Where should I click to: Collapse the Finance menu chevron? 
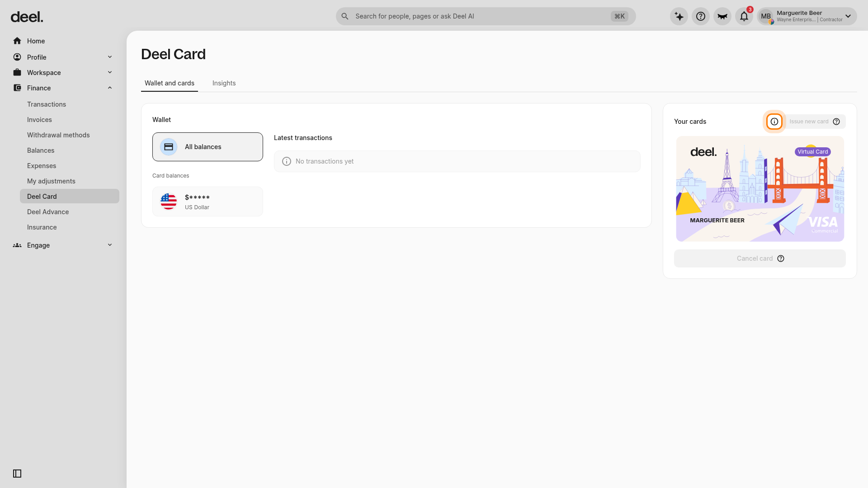click(110, 88)
